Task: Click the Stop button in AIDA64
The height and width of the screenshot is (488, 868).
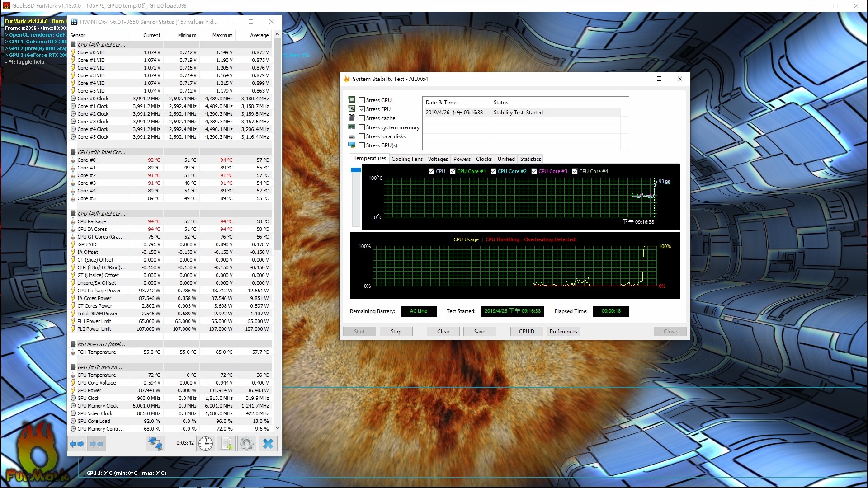Action: point(396,332)
